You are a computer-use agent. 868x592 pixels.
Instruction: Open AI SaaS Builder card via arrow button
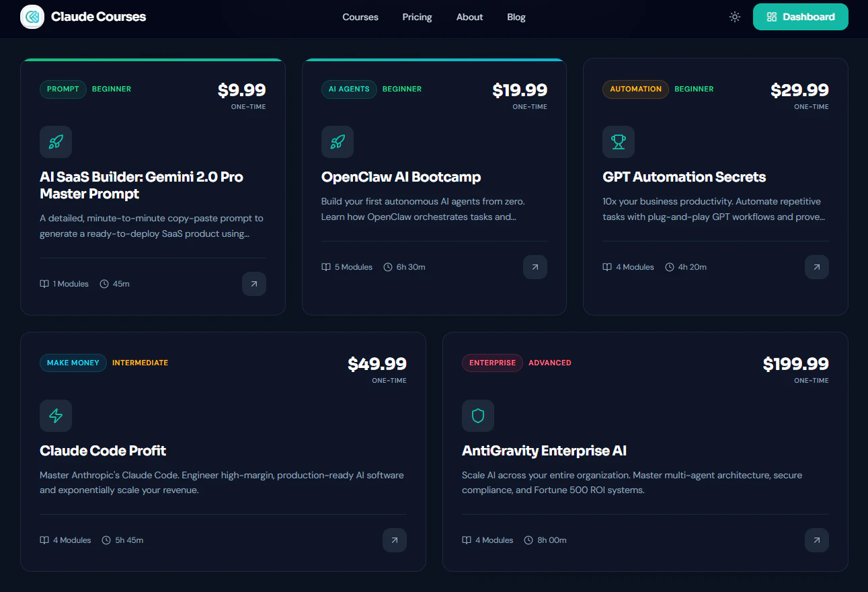point(254,284)
